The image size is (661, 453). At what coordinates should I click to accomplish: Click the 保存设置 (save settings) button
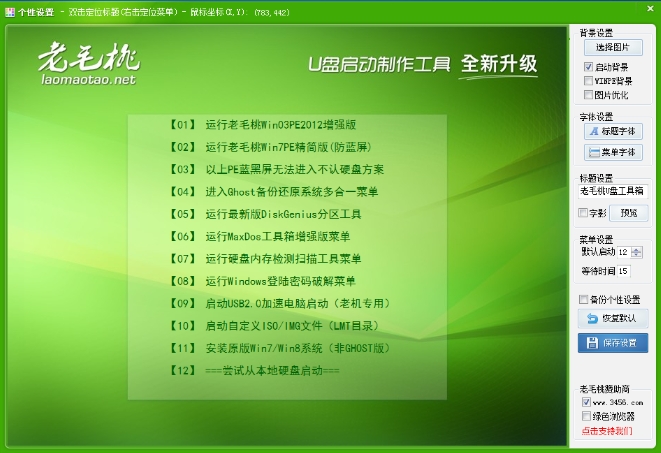point(613,343)
